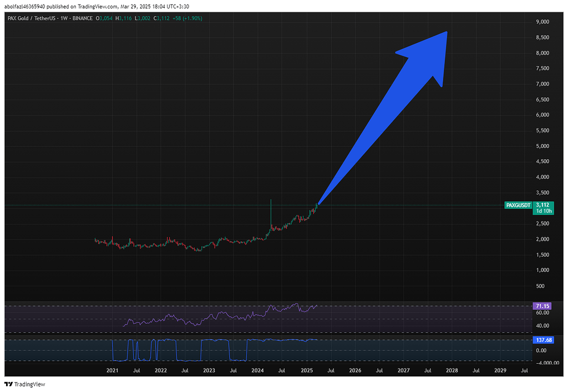Image resolution: width=568 pixels, height=392 pixels.
Task: Click the 5,000 level on price axis
Action: click(x=541, y=146)
